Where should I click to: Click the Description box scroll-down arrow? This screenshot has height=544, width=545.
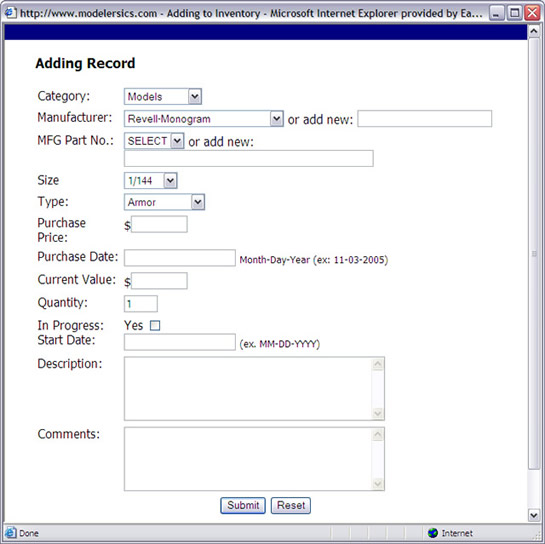point(377,413)
